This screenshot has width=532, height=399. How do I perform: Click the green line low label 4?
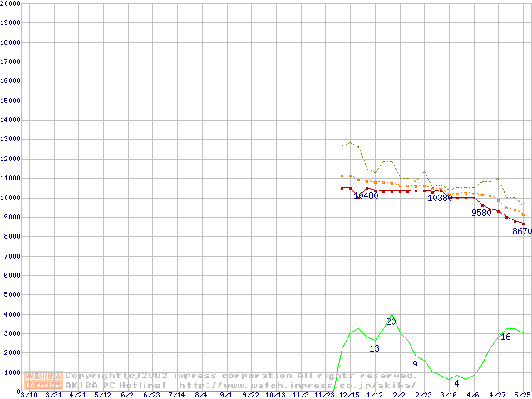456,383
